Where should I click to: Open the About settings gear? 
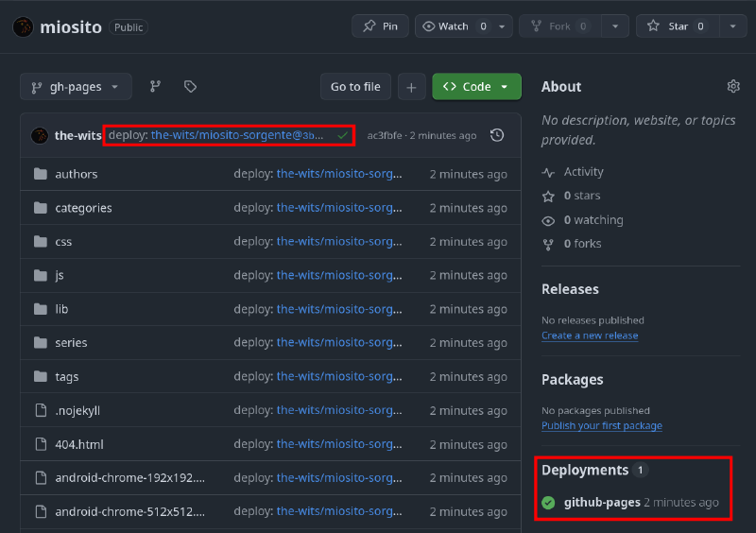[733, 86]
